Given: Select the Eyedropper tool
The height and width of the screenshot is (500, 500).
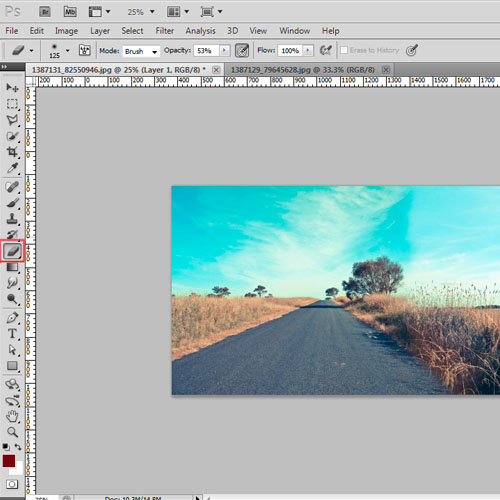Looking at the screenshot, I should [x=12, y=168].
